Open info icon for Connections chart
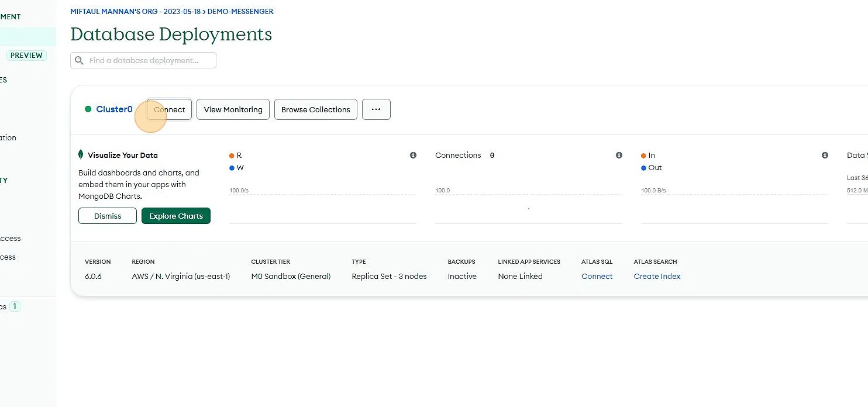Screen dimensions: 868x407 [x=619, y=155]
